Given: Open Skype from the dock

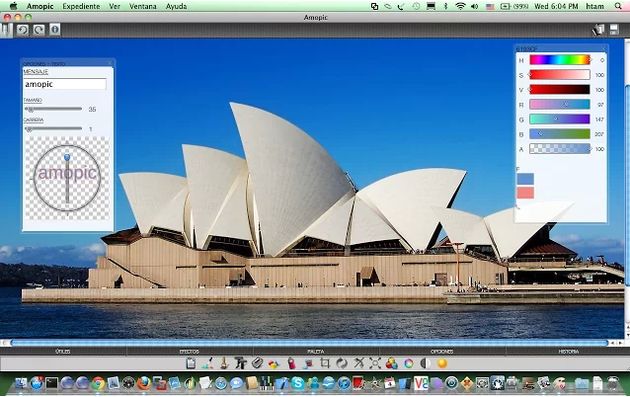Looking at the screenshot, I should [x=298, y=383].
